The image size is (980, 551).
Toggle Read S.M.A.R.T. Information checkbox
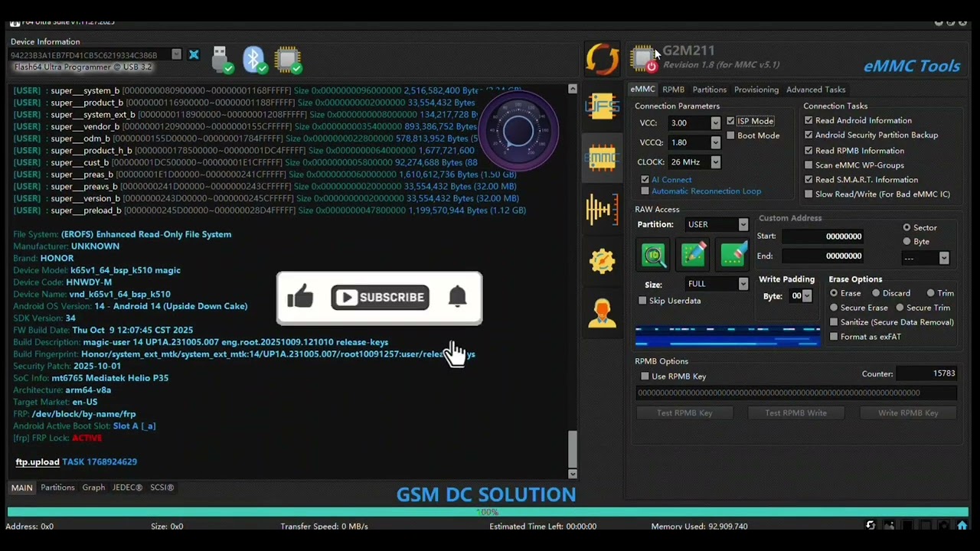click(x=808, y=180)
